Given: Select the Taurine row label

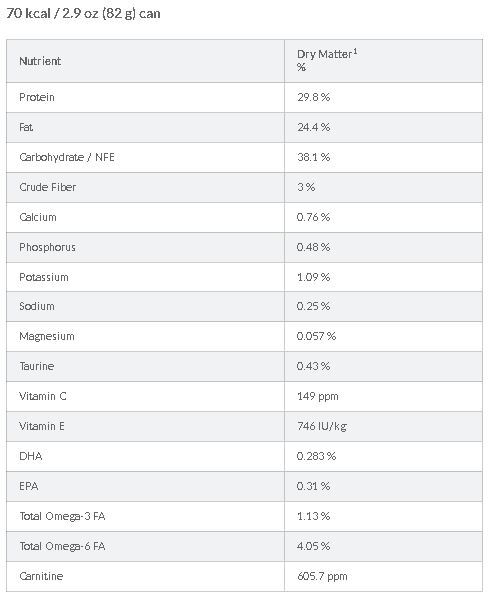Looking at the screenshot, I should coord(37,366).
